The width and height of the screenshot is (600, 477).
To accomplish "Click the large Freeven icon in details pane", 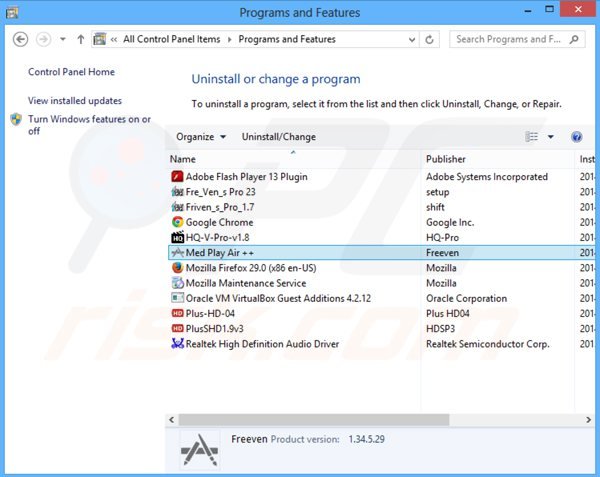I will (199, 450).
